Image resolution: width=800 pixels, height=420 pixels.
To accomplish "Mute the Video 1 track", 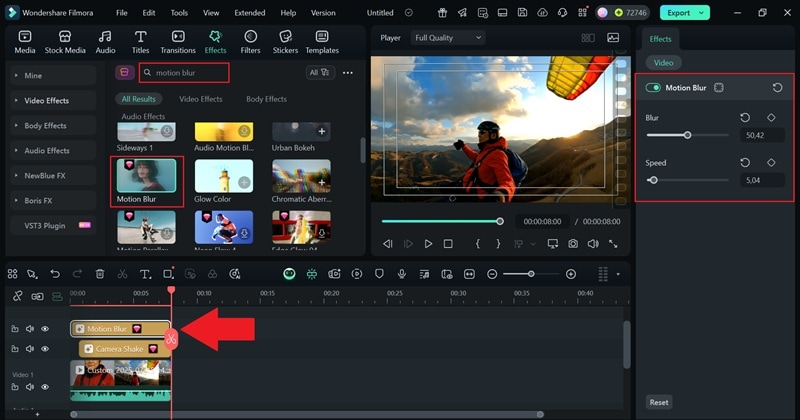I will 30,387.
